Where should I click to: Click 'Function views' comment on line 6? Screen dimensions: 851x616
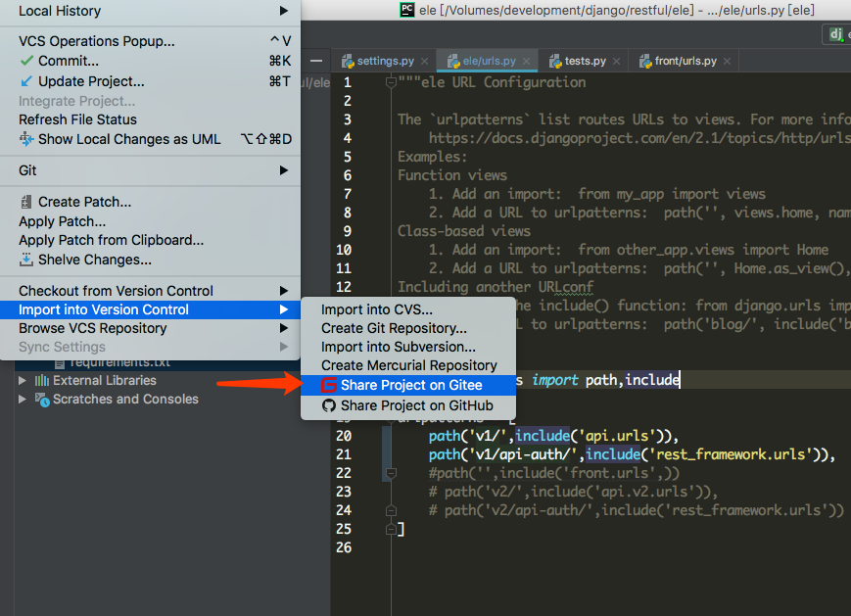tap(452, 175)
